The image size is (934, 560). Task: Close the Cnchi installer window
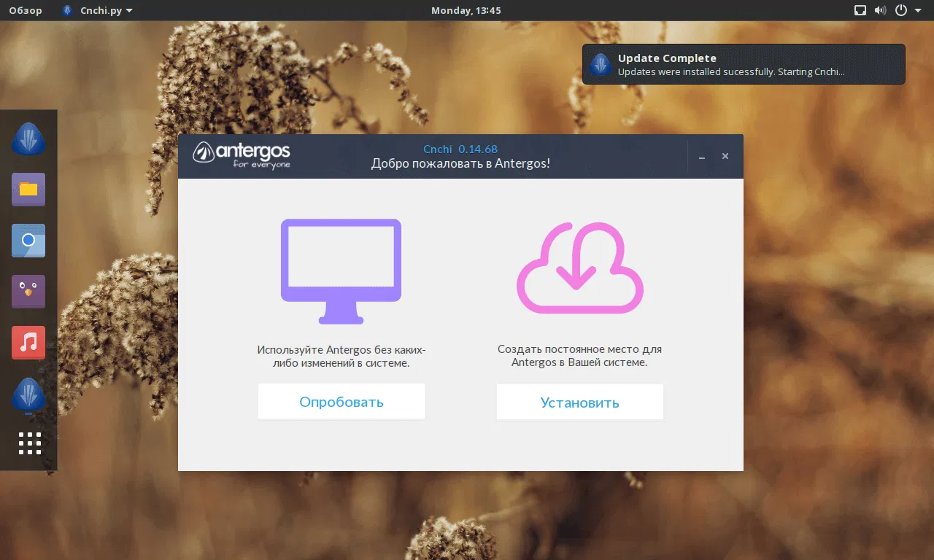coord(725,156)
